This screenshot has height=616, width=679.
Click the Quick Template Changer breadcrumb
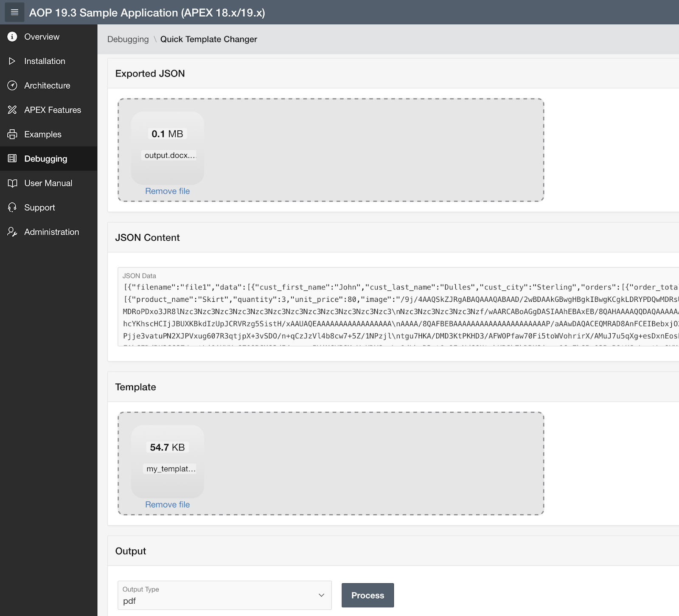[209, 39]
